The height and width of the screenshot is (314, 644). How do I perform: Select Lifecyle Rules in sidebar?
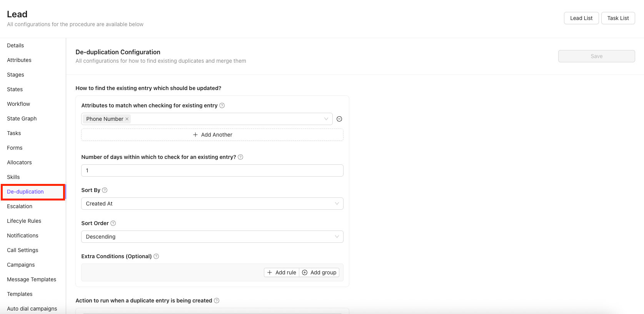24,221
